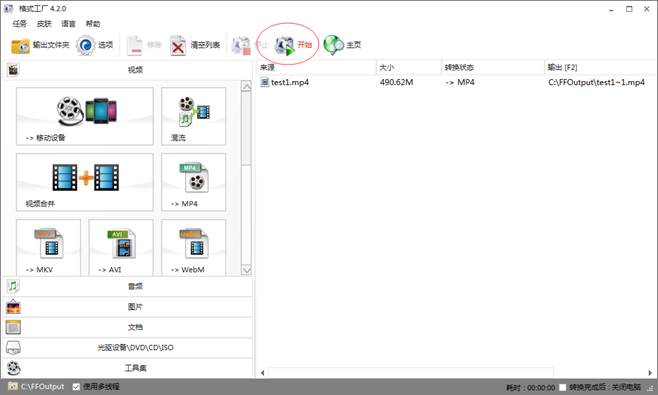Viewport: 658px width, 395px height.
Task: Click the 输出 [F2] column header
Action: point(600,67)
